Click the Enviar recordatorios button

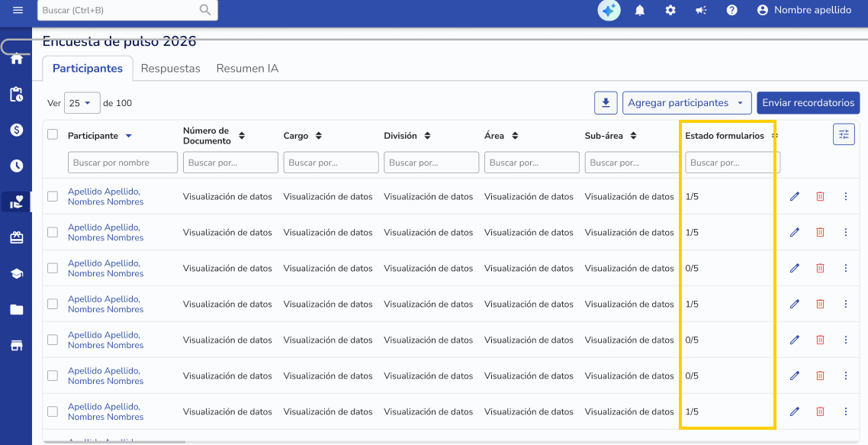(x=808, y=103)
